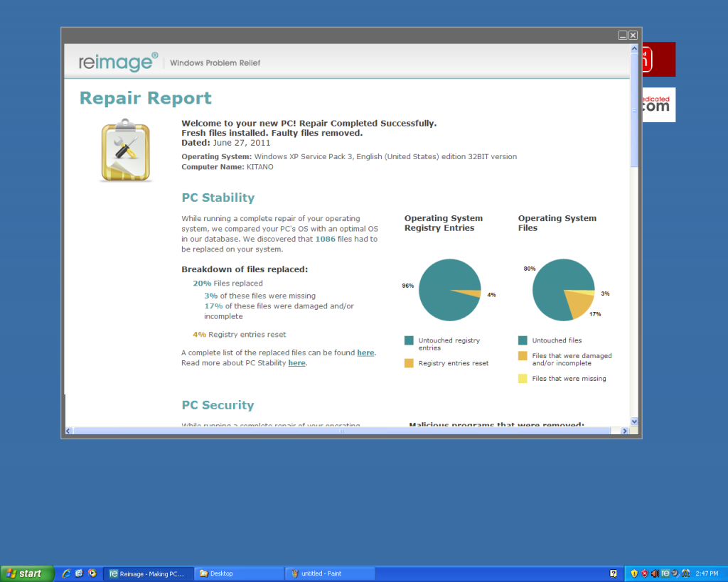Image resolution: width=728 pixels, height=582 pixels.
Task: Click the 'Repair Report' heading
Action: click(x=145, y=98)
